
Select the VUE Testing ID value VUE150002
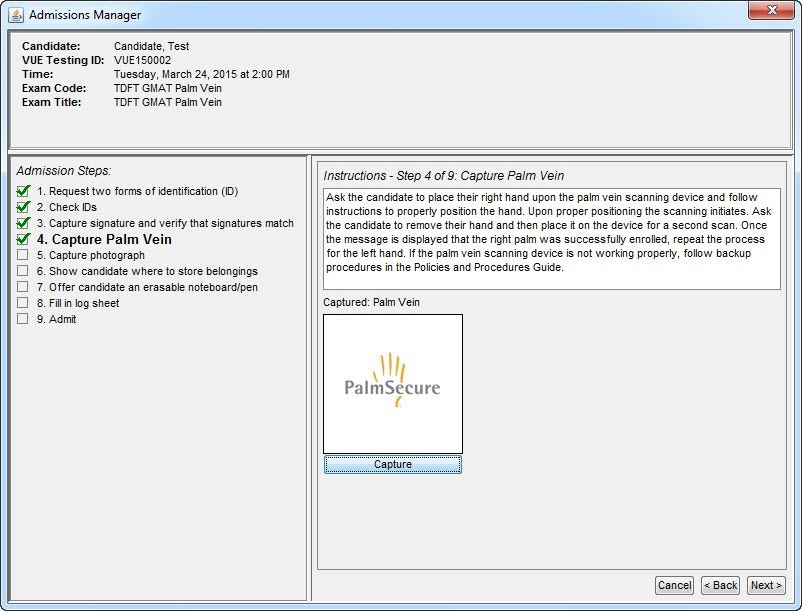[143, 60]
